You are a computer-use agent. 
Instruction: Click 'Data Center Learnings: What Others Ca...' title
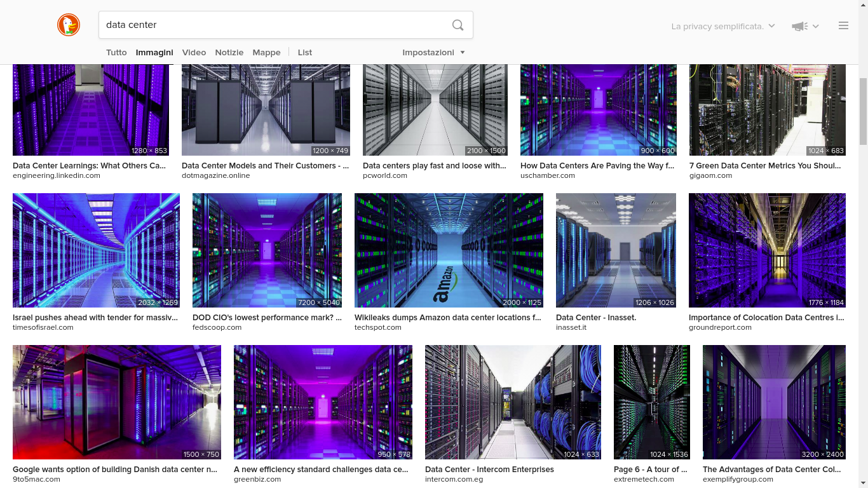pyautogui.click(x=90, y=165)
